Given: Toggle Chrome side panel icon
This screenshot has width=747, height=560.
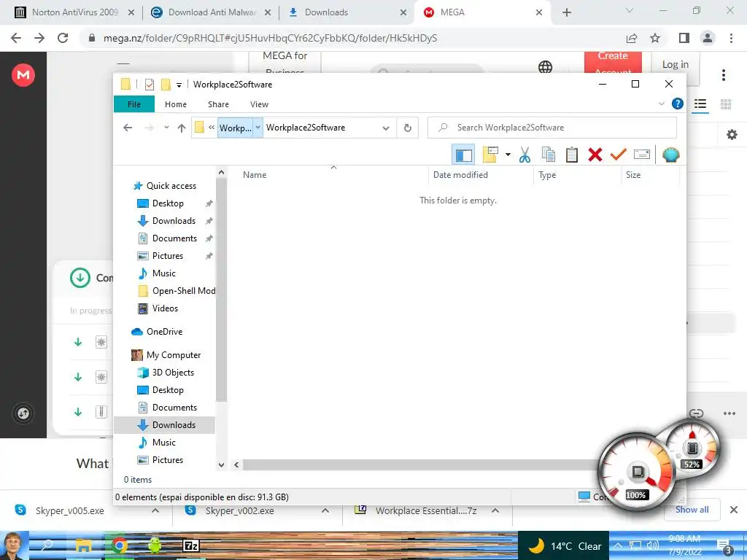Looking at the screenshot, I should pyautogui.click(x=684, y=38).
